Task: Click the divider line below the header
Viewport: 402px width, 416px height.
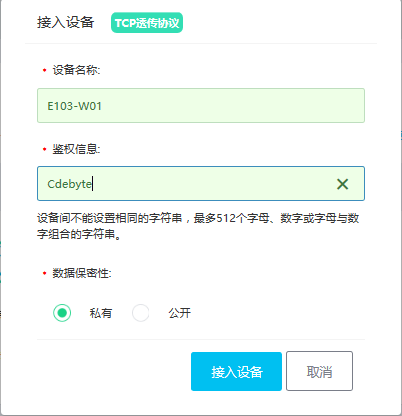Action: [201, 43]
